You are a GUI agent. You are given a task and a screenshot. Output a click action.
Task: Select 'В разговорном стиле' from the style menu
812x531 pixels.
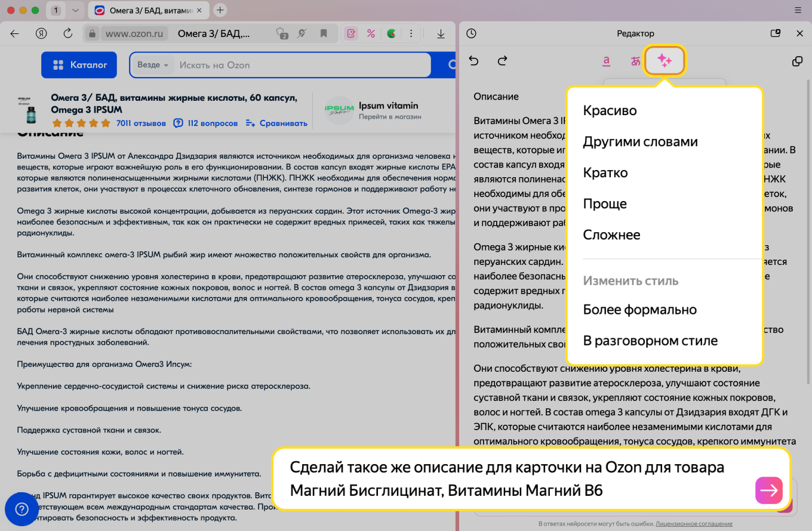650,340
